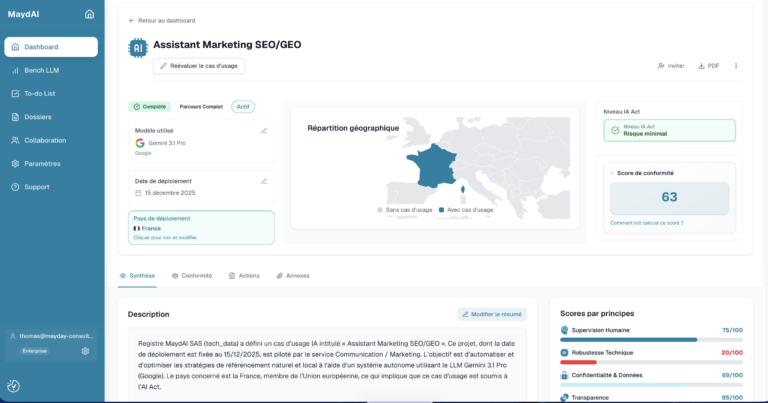Click the Sans cas d'usage legend swatch
The image size is (768, 403).
coord(380,210)
